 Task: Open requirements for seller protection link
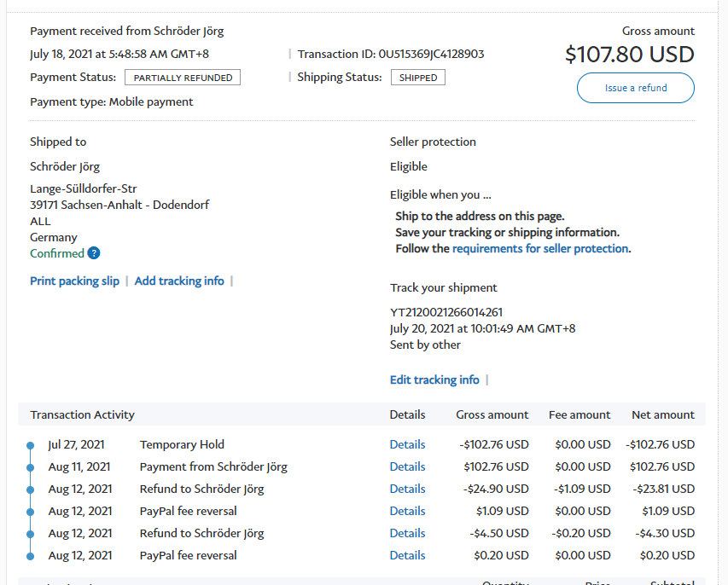(540, 248)
